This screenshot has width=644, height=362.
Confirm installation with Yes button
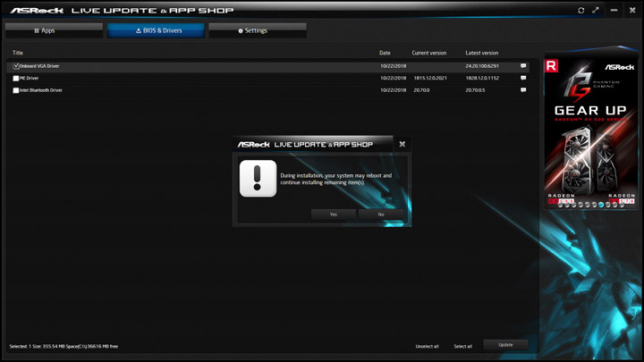tap(334, 215)
